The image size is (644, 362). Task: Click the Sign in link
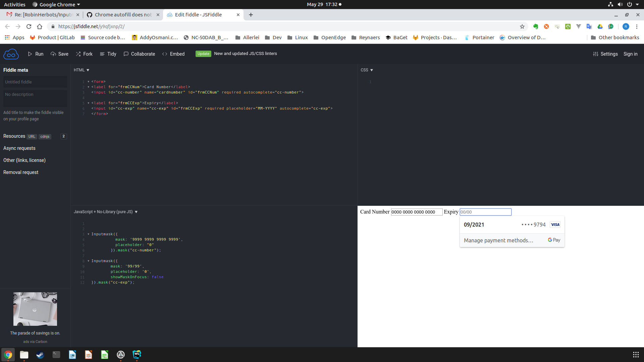(x=630, y=54)
